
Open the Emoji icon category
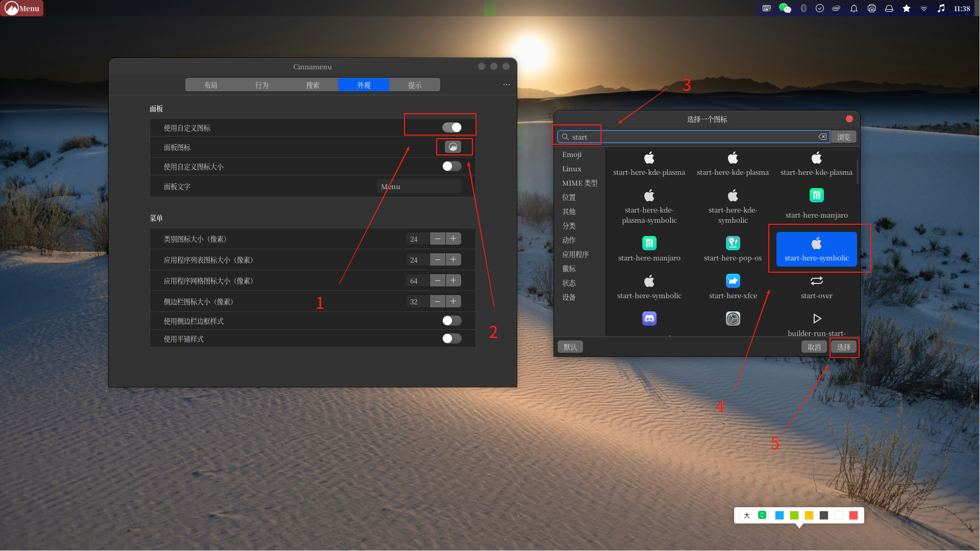point(572,154)
